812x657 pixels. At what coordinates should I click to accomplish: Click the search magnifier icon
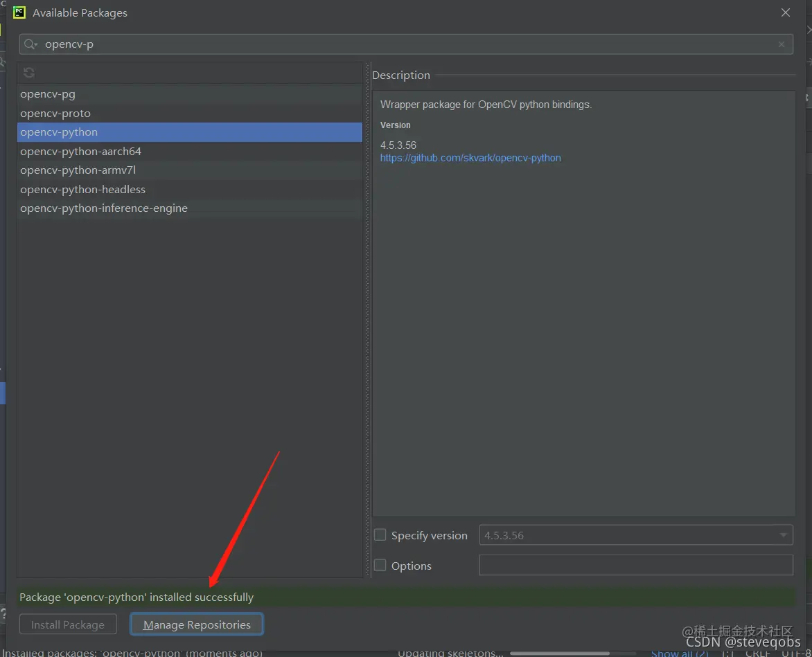tap(30, 44)
